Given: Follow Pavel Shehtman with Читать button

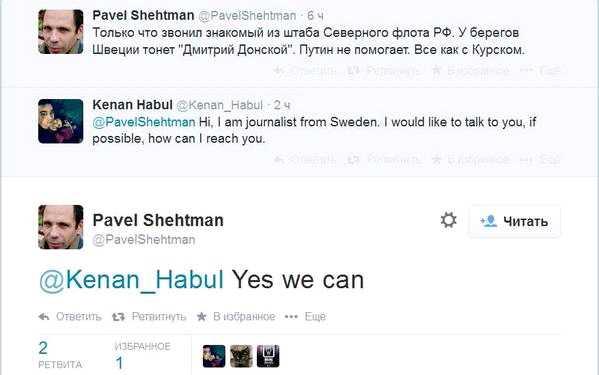Looking at the screenshot, I should [x=514, y=221].
